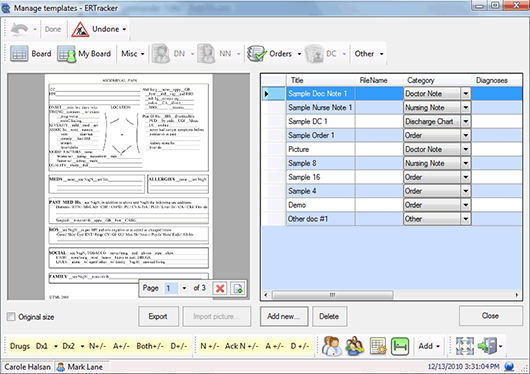Click the red X delete page icon
The width and height of the screenshot is (530, 374).
pos(220,288)
